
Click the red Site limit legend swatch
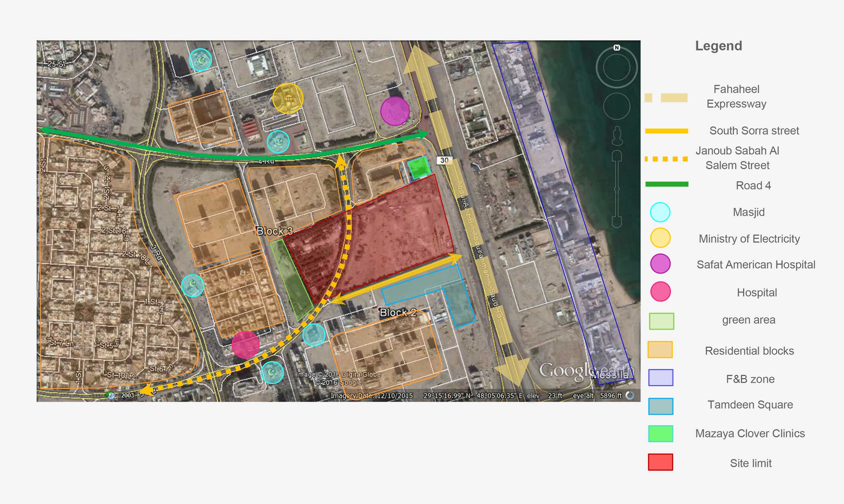click(660, 462)
